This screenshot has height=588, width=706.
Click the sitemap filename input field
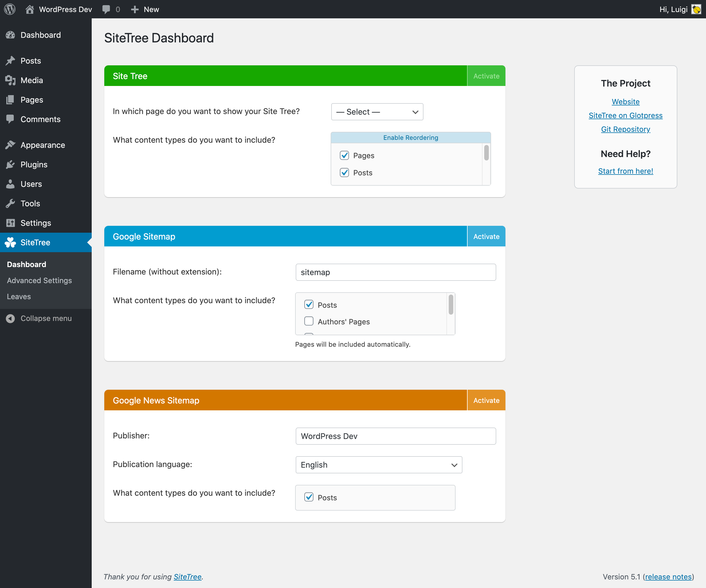(x=396, y=272)
